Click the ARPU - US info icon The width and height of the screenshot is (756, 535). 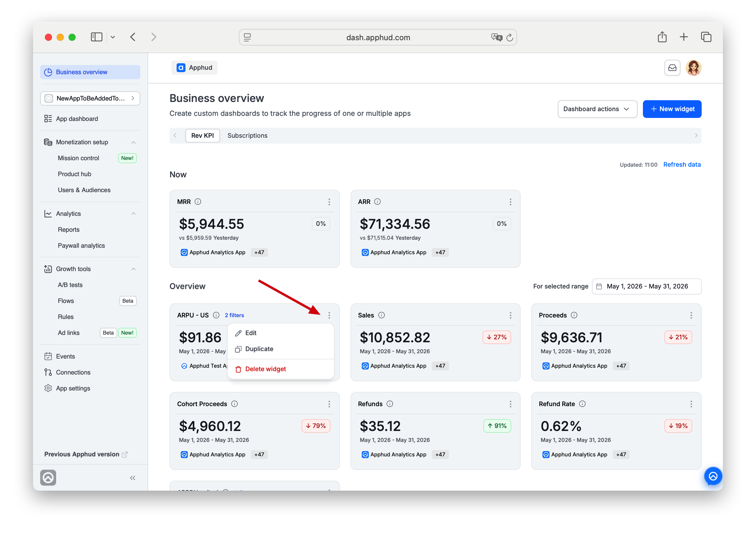(216, 315)
